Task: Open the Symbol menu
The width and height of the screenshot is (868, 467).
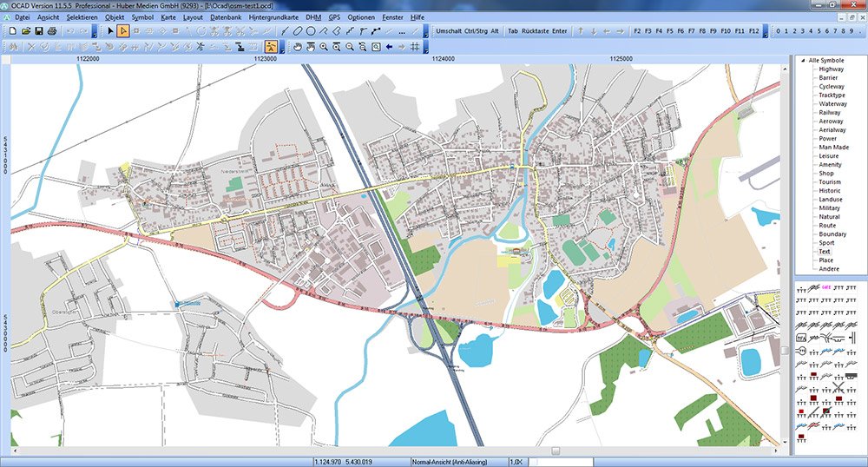Action: [x=142, y=17]
